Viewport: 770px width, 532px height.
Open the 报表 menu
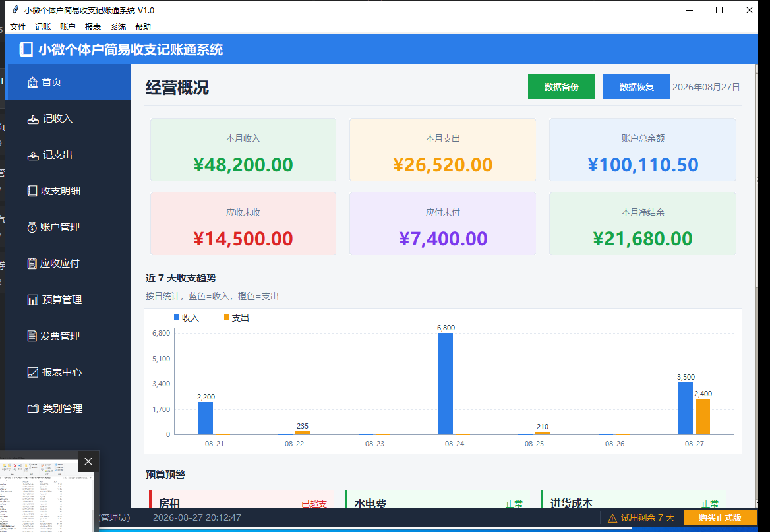[93, 27]
